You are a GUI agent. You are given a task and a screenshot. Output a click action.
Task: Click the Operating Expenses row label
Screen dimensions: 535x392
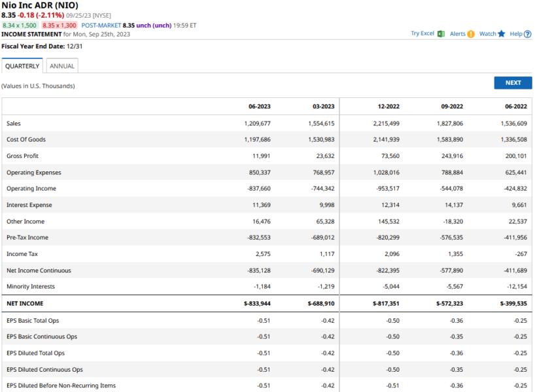33,172
